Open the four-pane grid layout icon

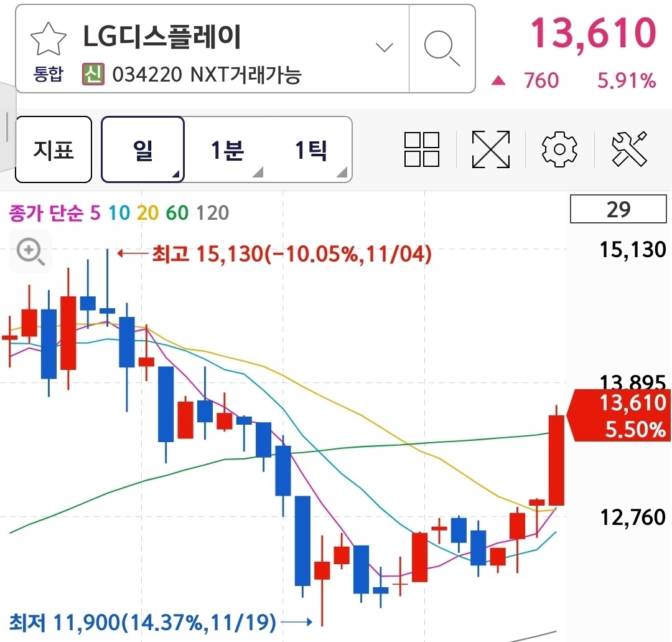click(x=422, y=149)
